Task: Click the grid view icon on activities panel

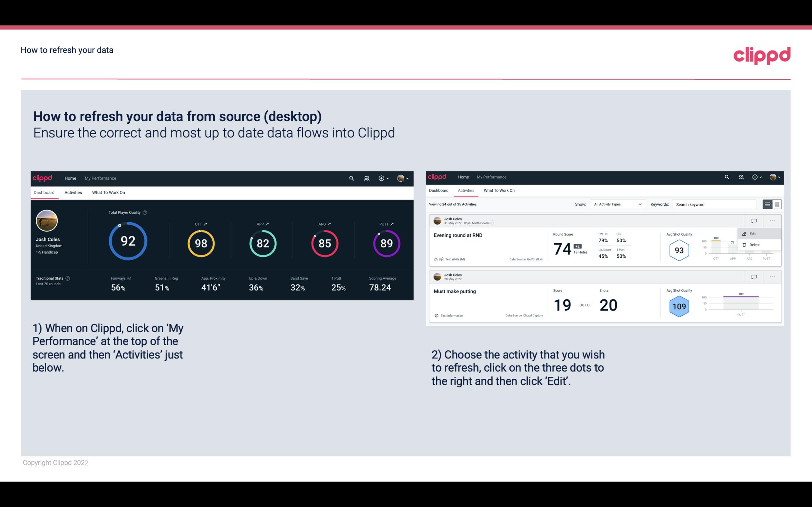Action: [776, 204]
